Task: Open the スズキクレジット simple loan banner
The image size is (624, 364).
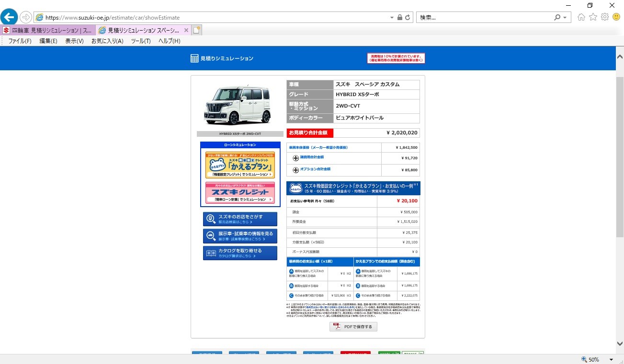Action: pos(240,192)
